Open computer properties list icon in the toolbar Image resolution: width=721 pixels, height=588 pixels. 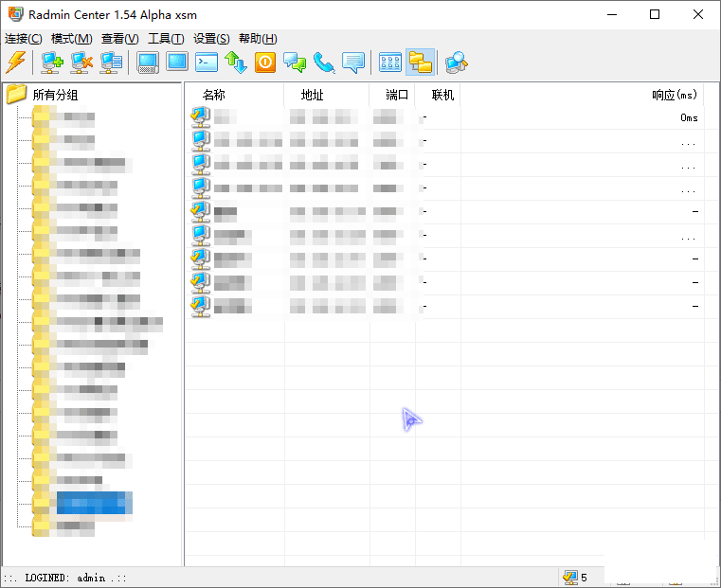point(111,62)
